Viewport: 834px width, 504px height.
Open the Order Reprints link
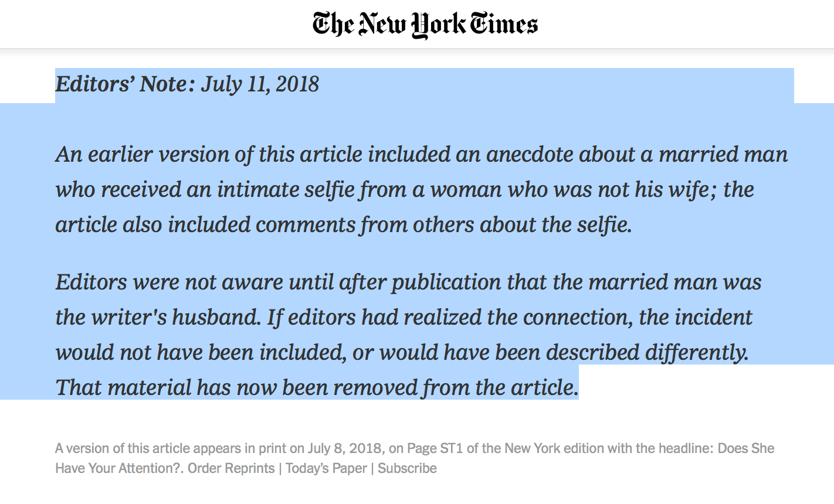click(231, 468)
